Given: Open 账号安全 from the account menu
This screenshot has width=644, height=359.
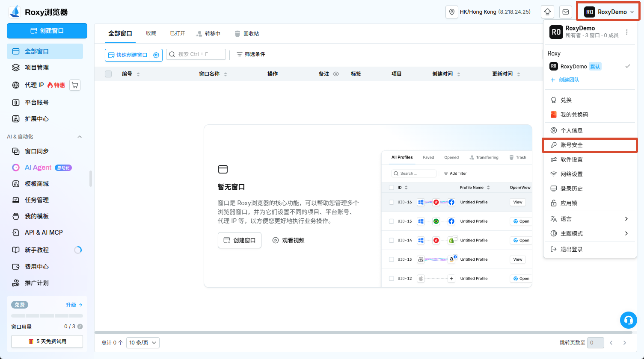Looking at the screenshot, I should tap(590, 145).
